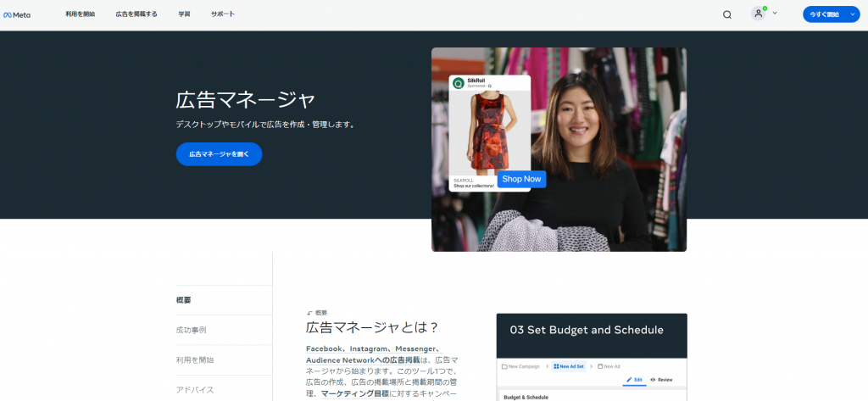Select アドバイス in the left sidebar

(195, 390)
